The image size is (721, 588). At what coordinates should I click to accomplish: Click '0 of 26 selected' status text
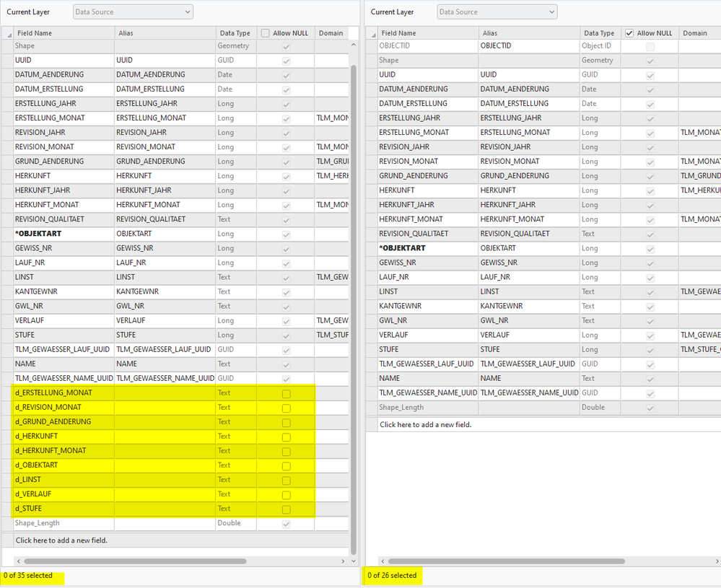(392, 575)
